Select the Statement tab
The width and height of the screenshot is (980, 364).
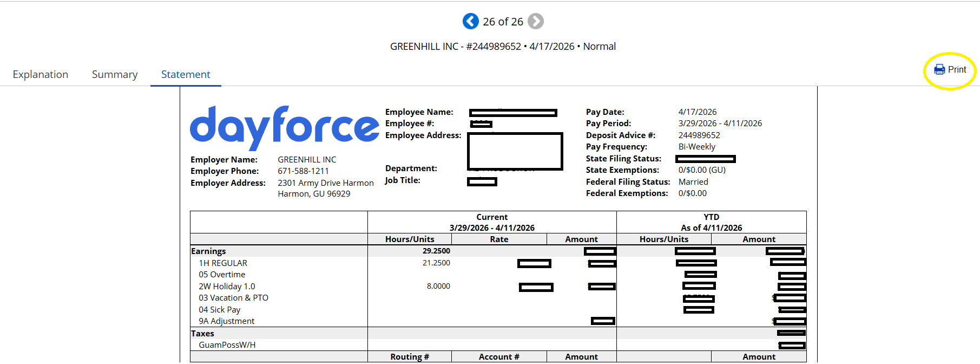pyautogui.click(x=186, y=74)
